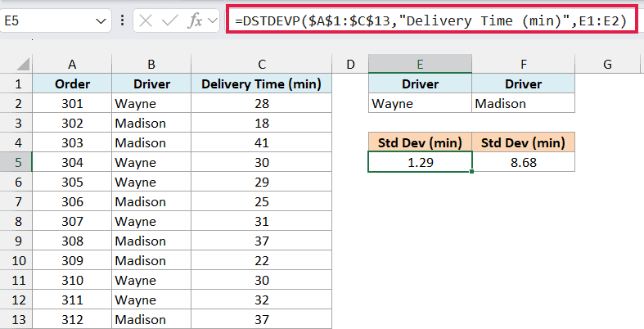Click cell with order 305
Viewport: 644px width, 329px height.
(x=72, y=182)
